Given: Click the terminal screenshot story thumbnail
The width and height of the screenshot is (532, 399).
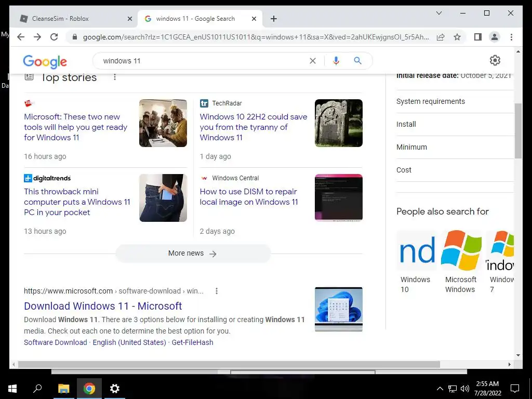Looking at the screenshot, I should (339, 198).
